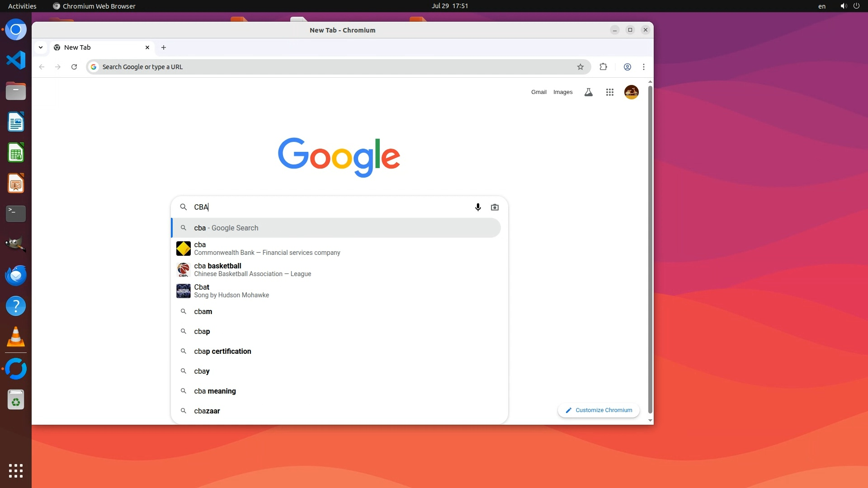Open Google account avatar
The image size is (868, 488).
631,92
